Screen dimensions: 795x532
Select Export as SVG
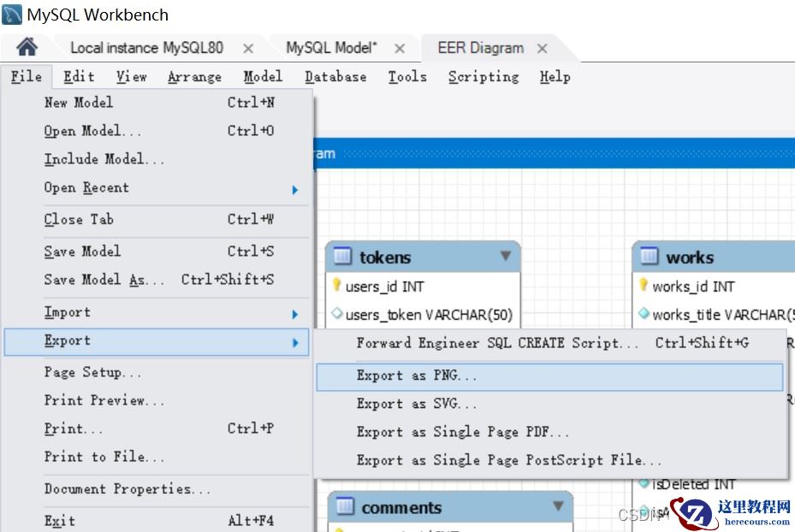549,405
